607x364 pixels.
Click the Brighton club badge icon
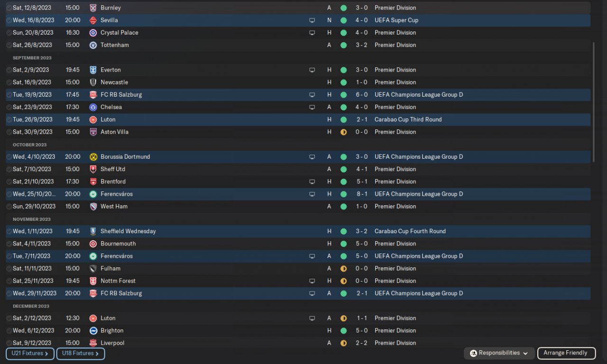pos(93,331)
